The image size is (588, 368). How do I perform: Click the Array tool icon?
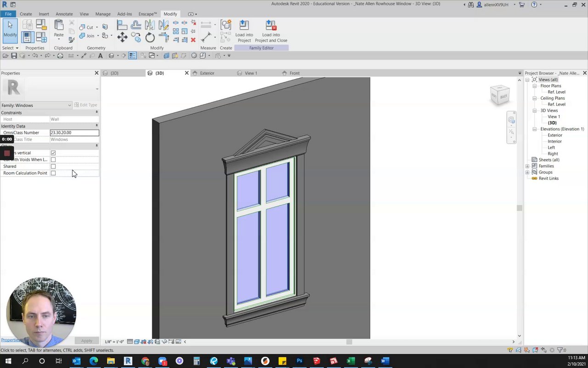176,31
